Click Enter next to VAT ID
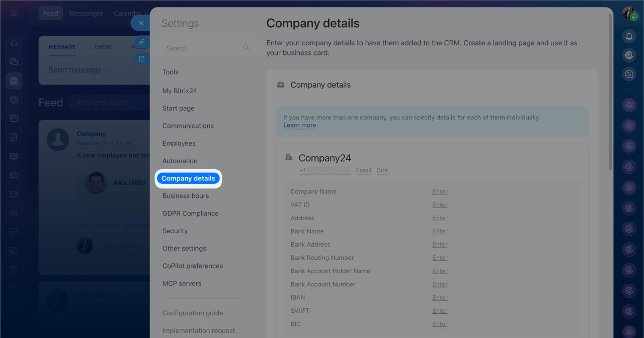The width and height of the screenshot is (644, 338). tap(440, 205)
